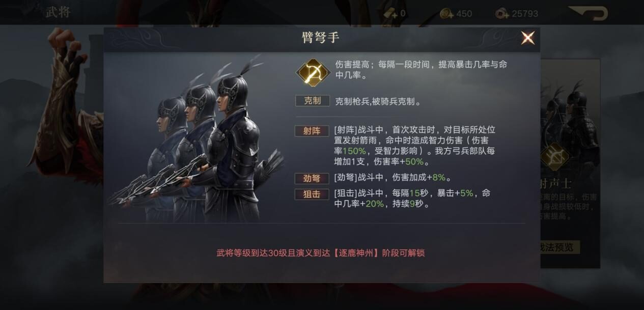Click the red unlock requirement text

coord(321,253)
